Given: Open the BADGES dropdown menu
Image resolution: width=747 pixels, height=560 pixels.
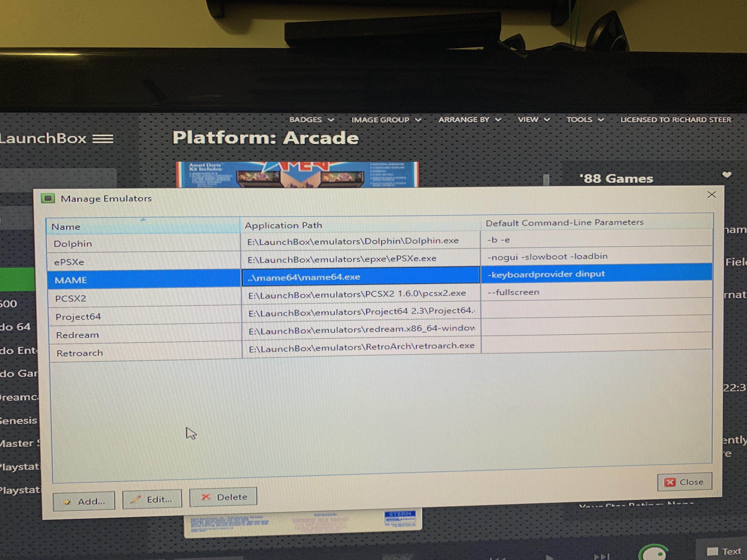Looking at the screenshot, I should tap(311, 119).
